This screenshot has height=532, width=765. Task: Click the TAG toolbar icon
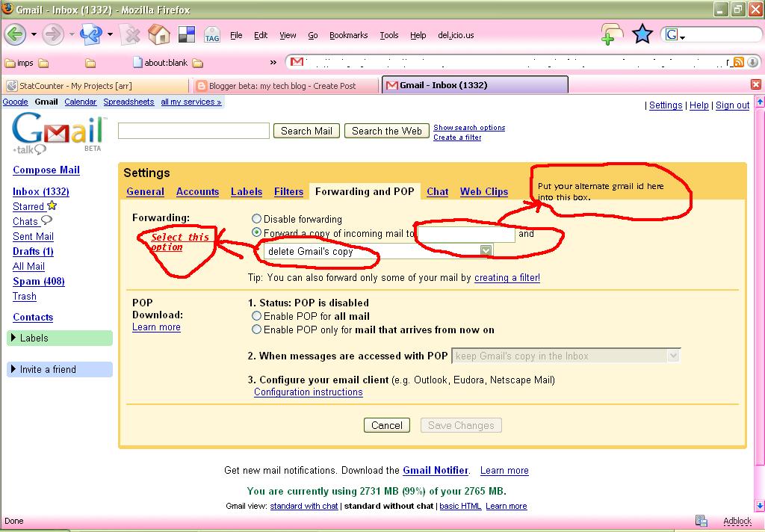[x=212, y=34]
